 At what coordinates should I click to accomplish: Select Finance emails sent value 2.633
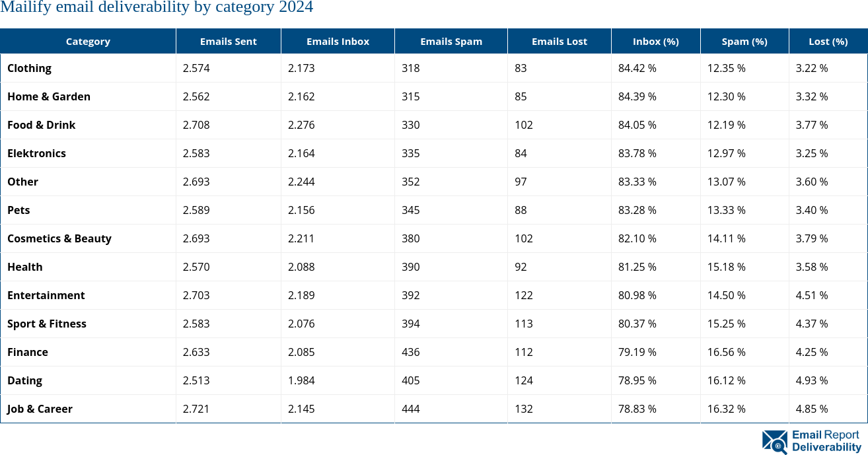[x=196, y=352]
